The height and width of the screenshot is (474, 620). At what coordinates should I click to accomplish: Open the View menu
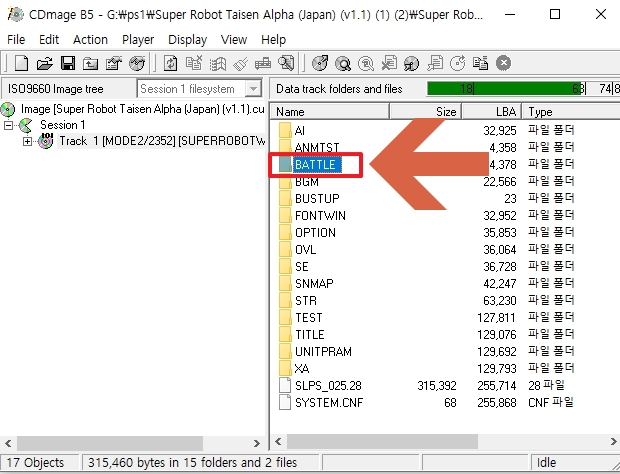click(234, 40)
